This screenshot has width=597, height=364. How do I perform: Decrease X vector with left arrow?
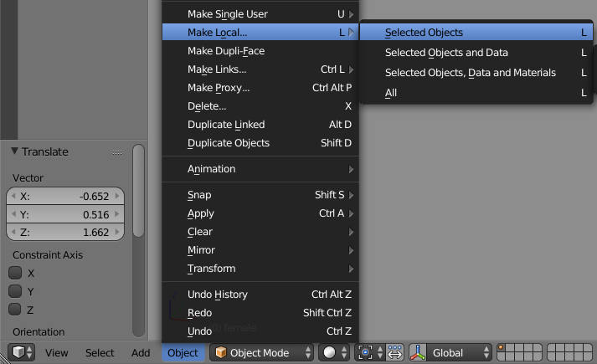pyautogui.click(x=13, y=196)
